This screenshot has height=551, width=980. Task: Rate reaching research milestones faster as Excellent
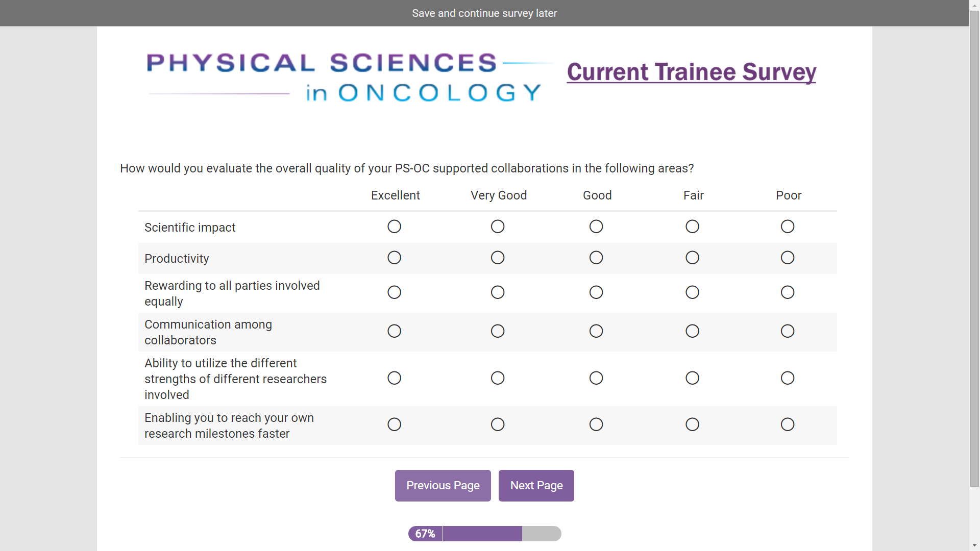pos(394,424)
